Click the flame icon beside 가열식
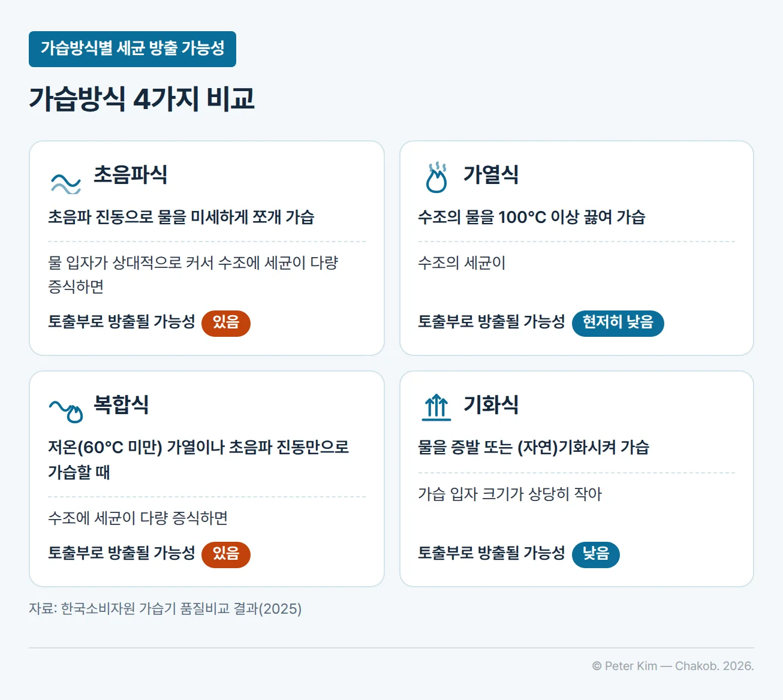The height and width of the screenshot is (700, 783). [436, 177]
